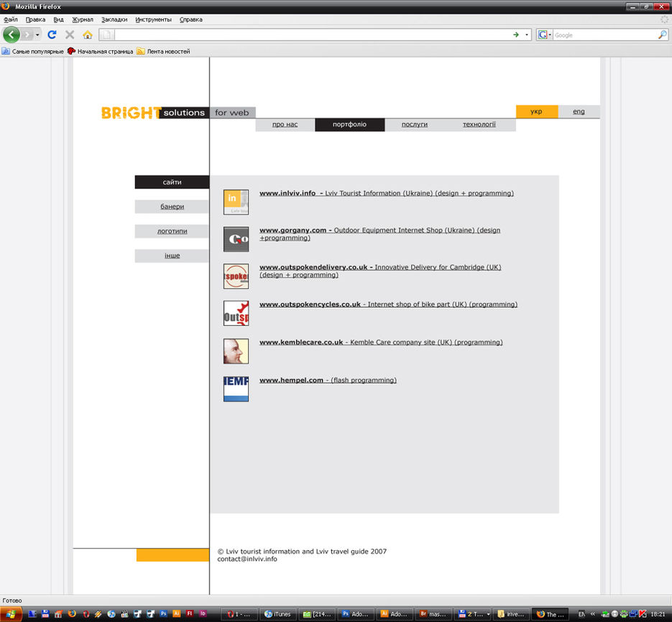
Task: Open the технології page
Action: coord(479,124)
